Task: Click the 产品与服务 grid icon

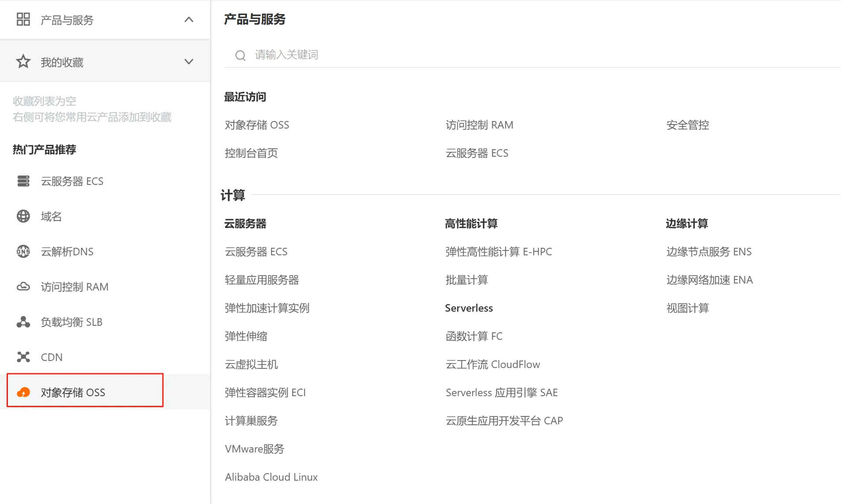Action: coord(23,19)
